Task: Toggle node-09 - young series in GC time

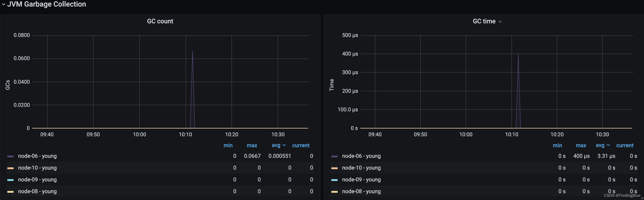Action: [x=361, y=180]
